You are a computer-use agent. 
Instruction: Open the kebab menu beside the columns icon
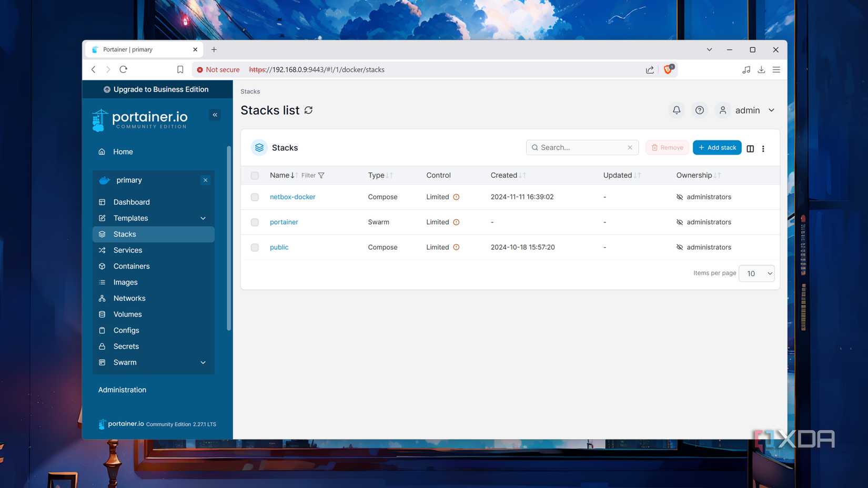pos(763,149)
